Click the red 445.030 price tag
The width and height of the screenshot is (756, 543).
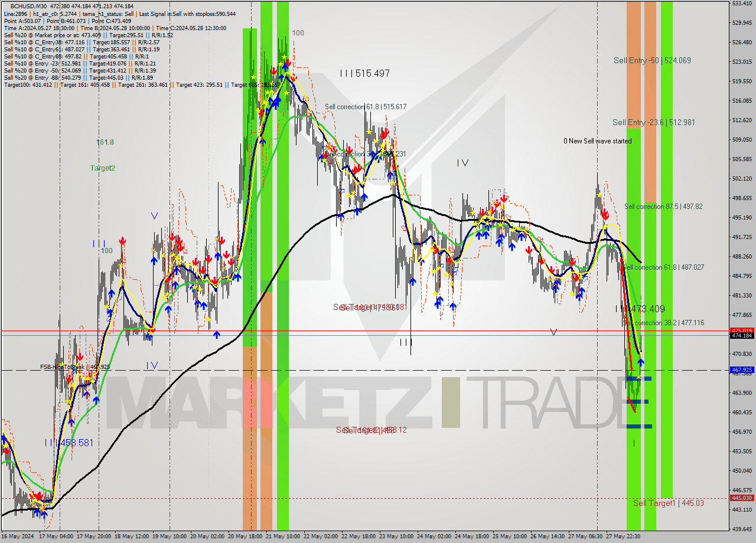point(742,498)
